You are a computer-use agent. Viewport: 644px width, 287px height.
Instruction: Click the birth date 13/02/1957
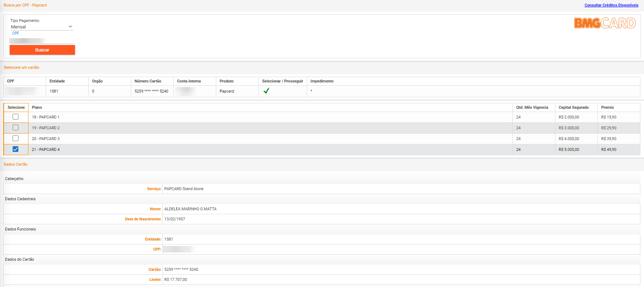coord(174,219)
